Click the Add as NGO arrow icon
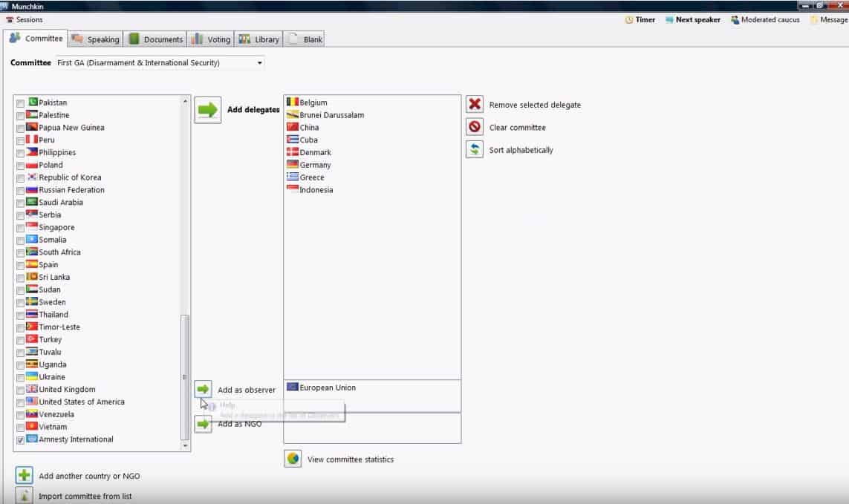849x504 pixels. pos(203,424)
